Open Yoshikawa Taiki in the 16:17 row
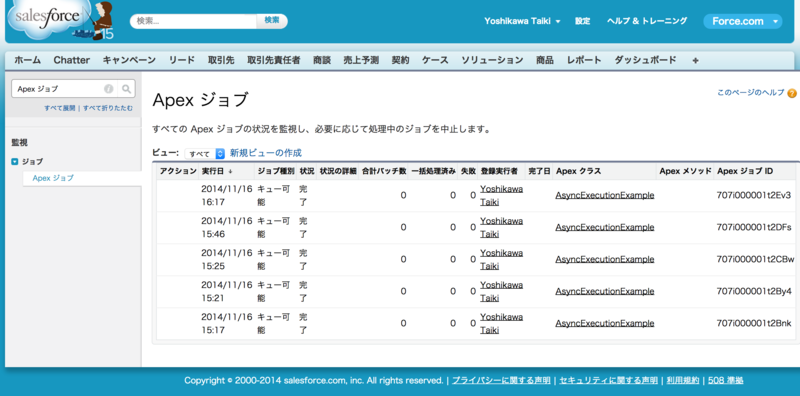The height and width of the screenshot is (396, 800). click(501, 195)
